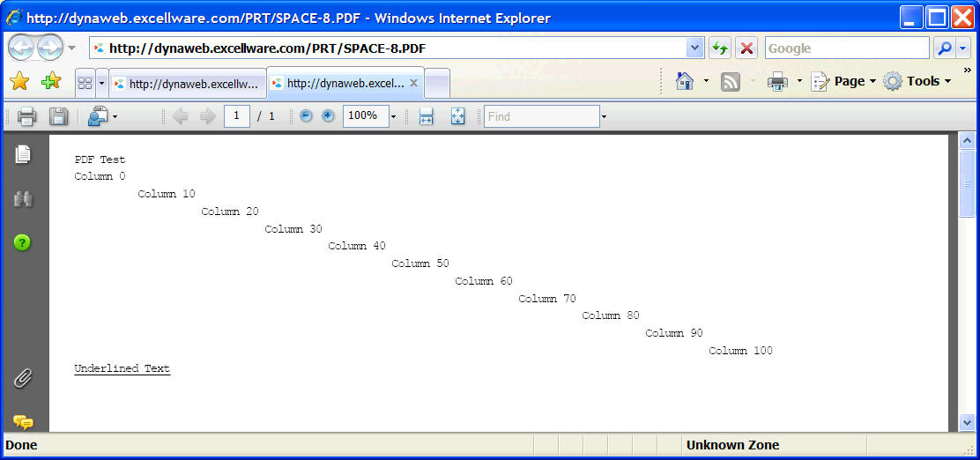Image resolution: width=980 pixels, height=460 pixels.
Task: Zoom out with the minus button
Action: pyautogui.click(x=306, y=116)
